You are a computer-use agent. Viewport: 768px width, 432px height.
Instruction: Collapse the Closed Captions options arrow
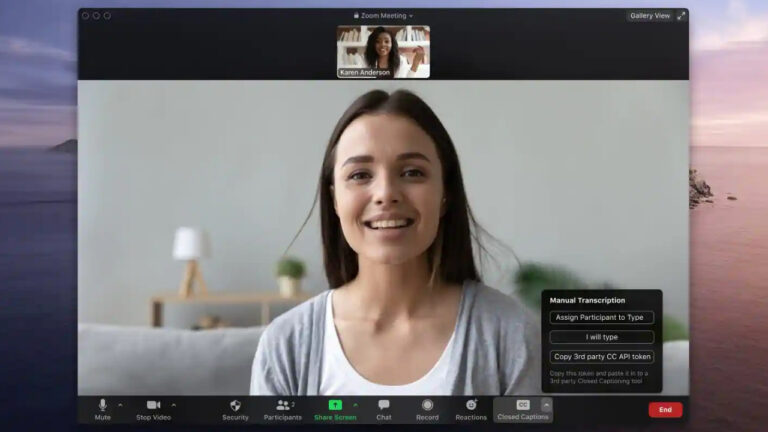click(x=546, y=405)
